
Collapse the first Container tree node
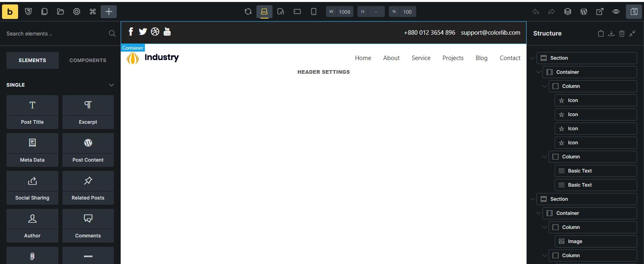(x=539, y=72)
